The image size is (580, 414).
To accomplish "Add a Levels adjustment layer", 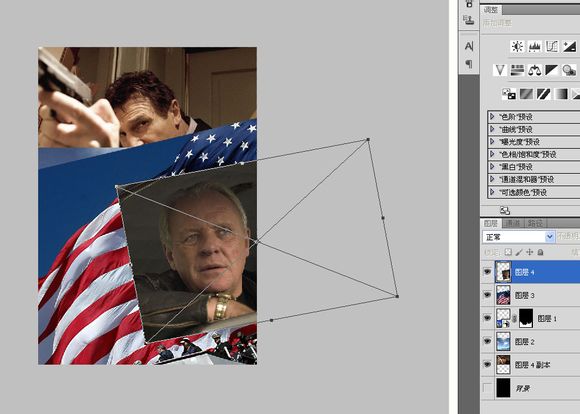I will pos(535,47).
